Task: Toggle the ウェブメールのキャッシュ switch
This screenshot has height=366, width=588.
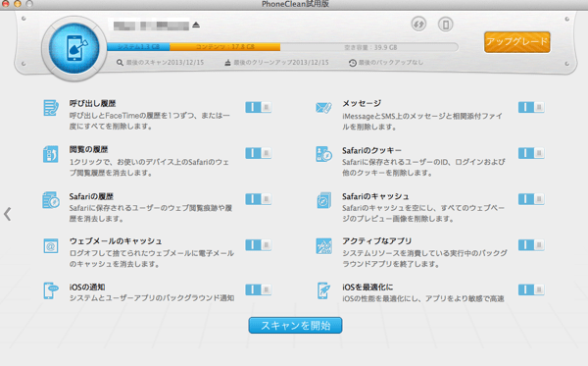Action: tap(259, 245)
